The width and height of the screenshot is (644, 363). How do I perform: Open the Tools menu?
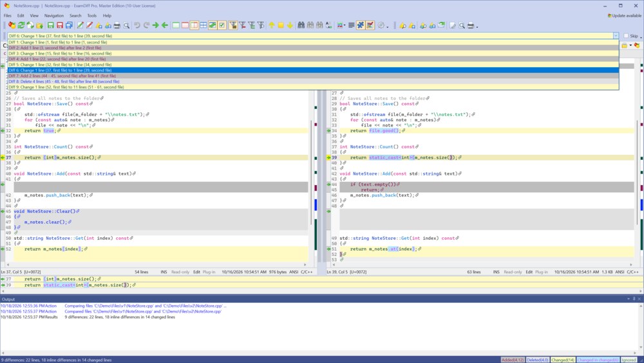tap(91, 15)
